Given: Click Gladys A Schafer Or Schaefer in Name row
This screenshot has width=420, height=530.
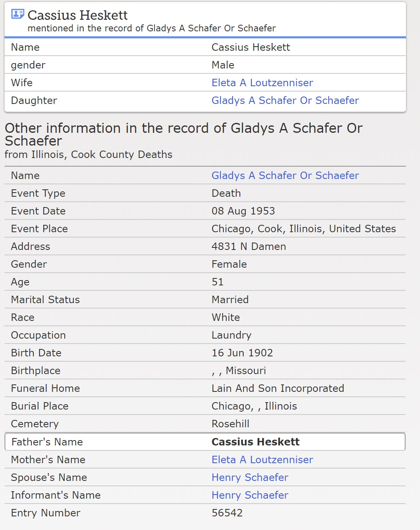Looking at the screenshot, I should coord(285,176).
